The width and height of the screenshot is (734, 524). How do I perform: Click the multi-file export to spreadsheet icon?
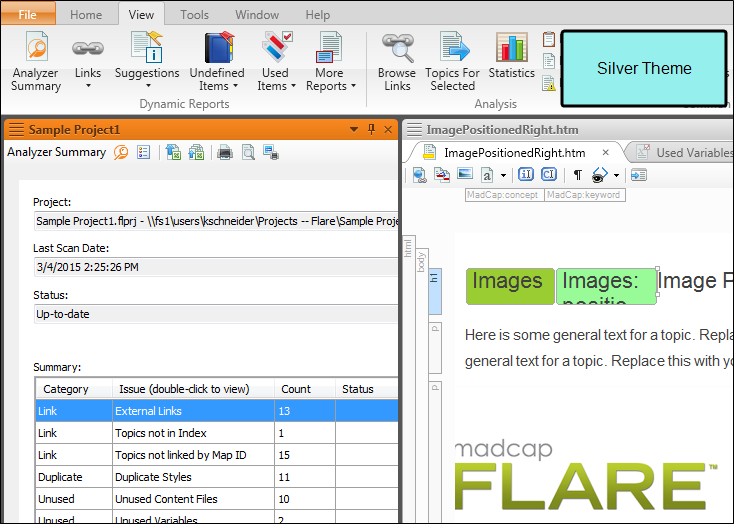[196, 153]
